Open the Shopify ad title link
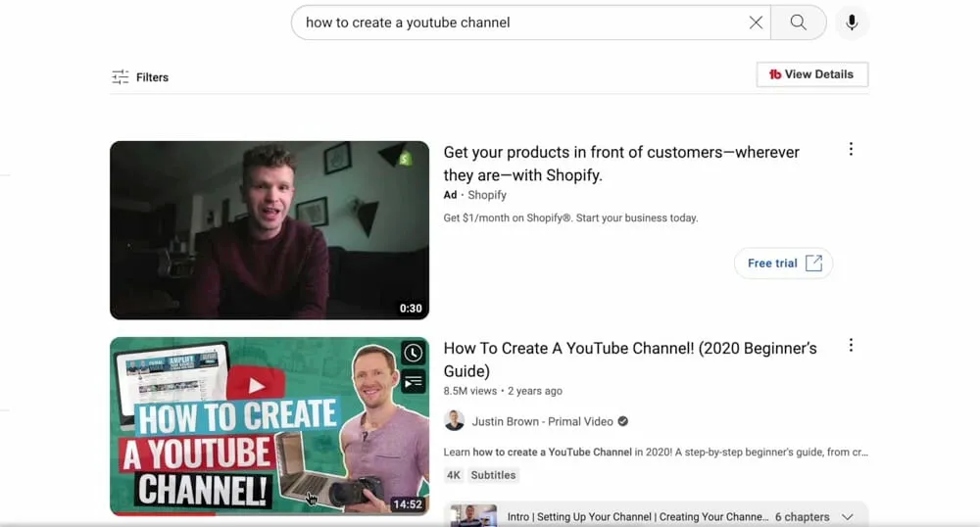This screenshot has width=980, height=527. 621,164
